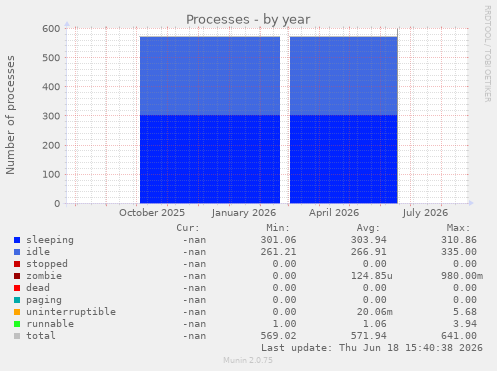Click the 'July 2026' x-axis label

click(x=425, y=213)
